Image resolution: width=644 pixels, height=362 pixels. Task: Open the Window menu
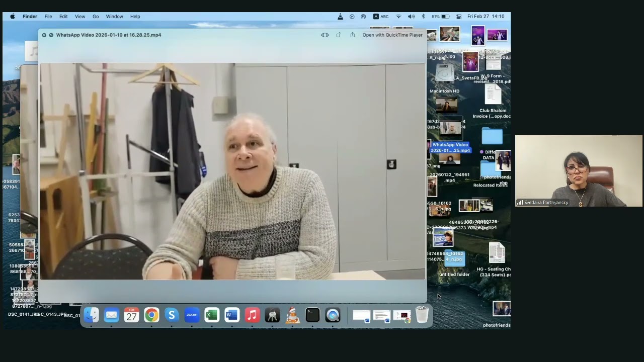tap(114, 16)
